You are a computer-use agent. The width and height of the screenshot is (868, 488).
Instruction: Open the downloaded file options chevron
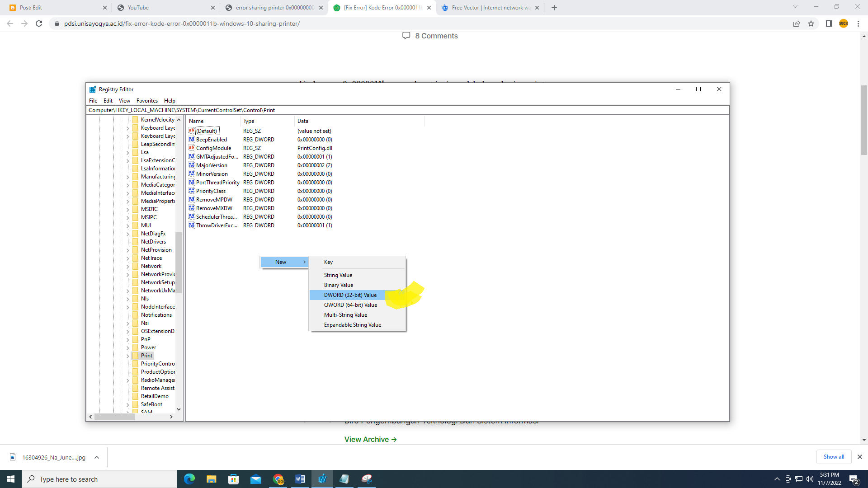click(97, 457)
